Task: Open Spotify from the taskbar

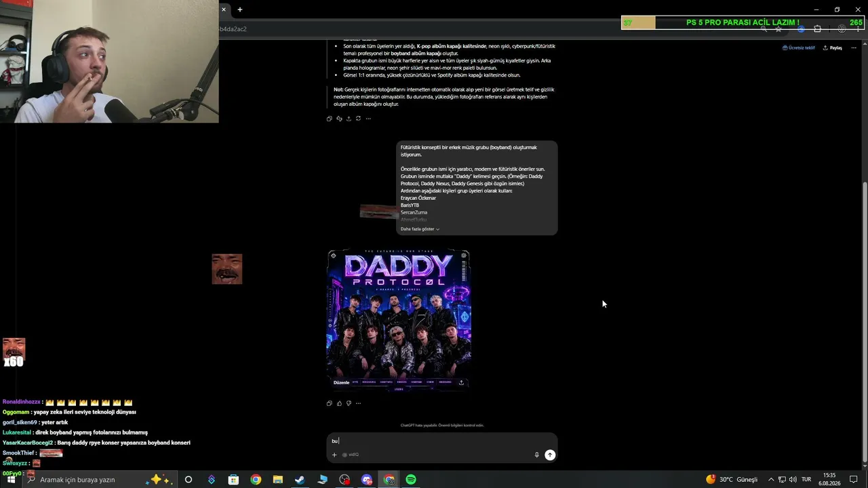Action: [411, 479]
